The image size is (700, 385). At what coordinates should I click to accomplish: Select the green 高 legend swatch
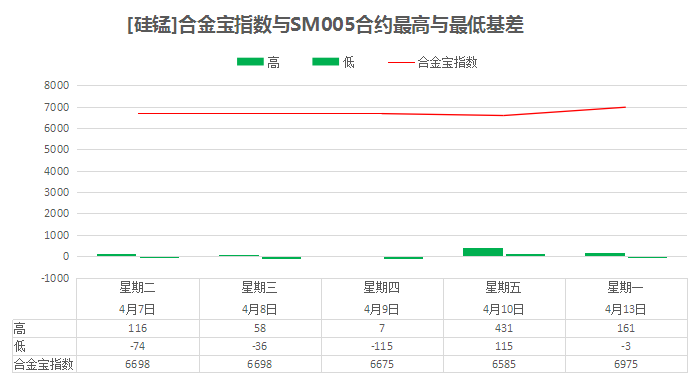(x=250, y=62)
